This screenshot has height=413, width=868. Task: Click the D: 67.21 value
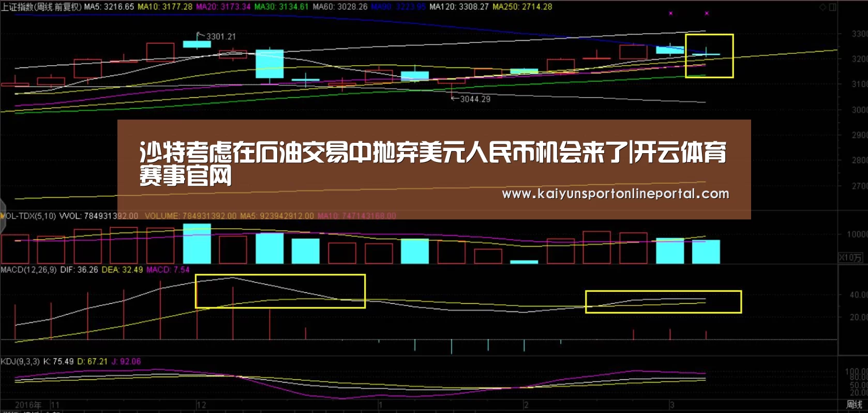(x=93, y=361)
